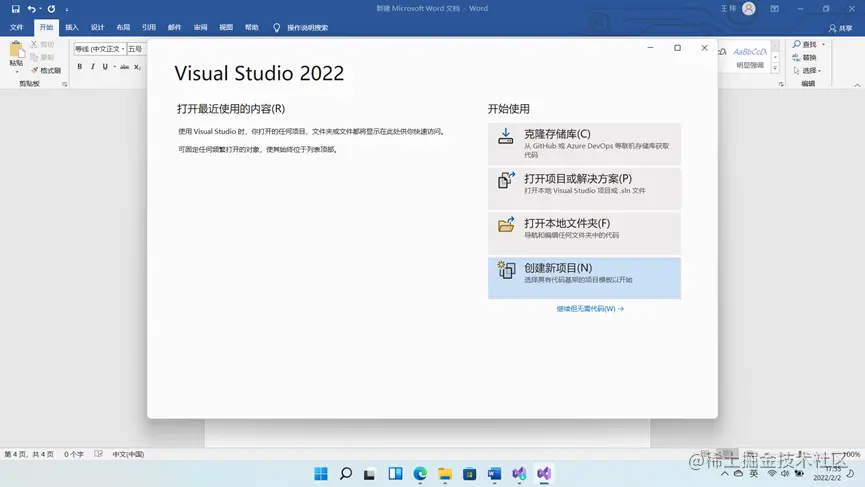Open the Word icon on the taskbar
Screen dimensions: 865x487
[x=494, y=474]
